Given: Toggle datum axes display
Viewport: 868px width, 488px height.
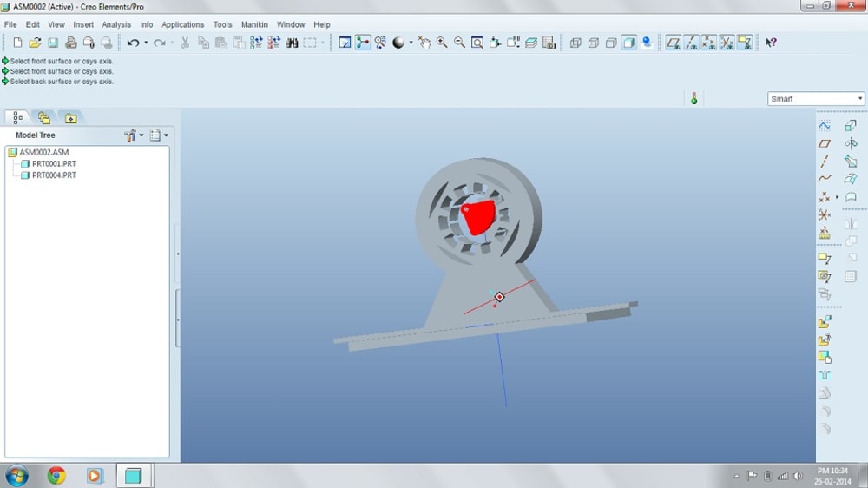Looking at the screenshot, I should click(691, 43).
